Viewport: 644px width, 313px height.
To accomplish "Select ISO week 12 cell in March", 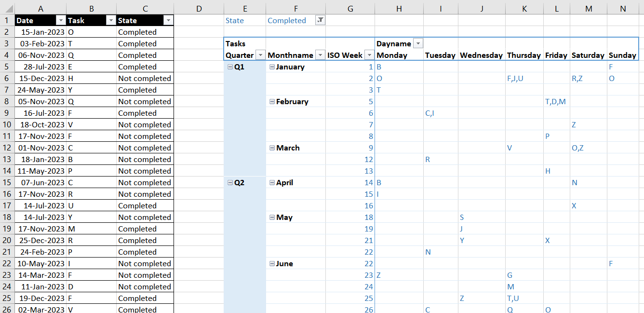I will tap(350, 159).
